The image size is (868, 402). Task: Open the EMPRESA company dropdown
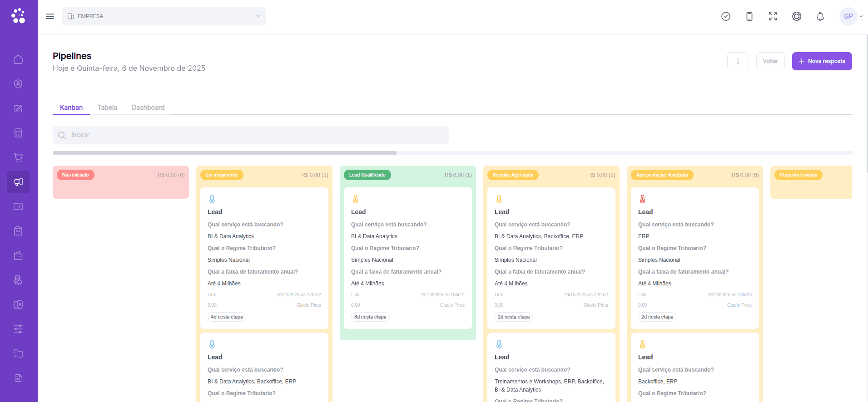point(164,16)
